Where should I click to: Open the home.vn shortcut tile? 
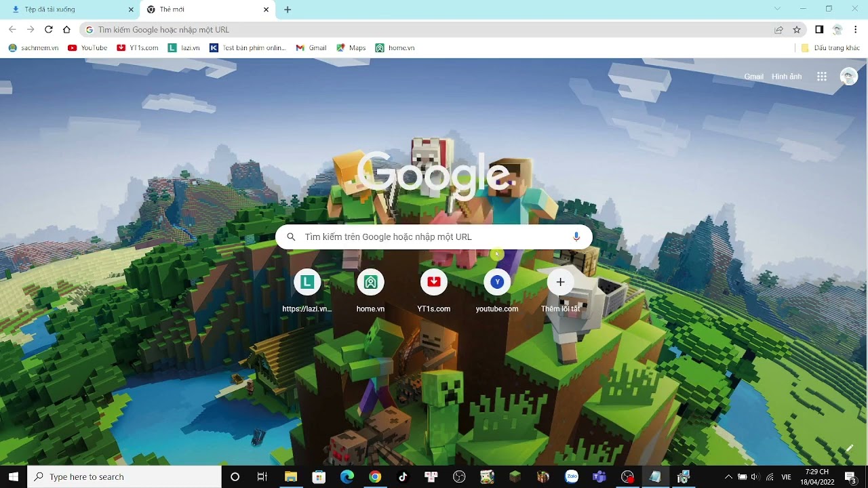coord(370,290)
